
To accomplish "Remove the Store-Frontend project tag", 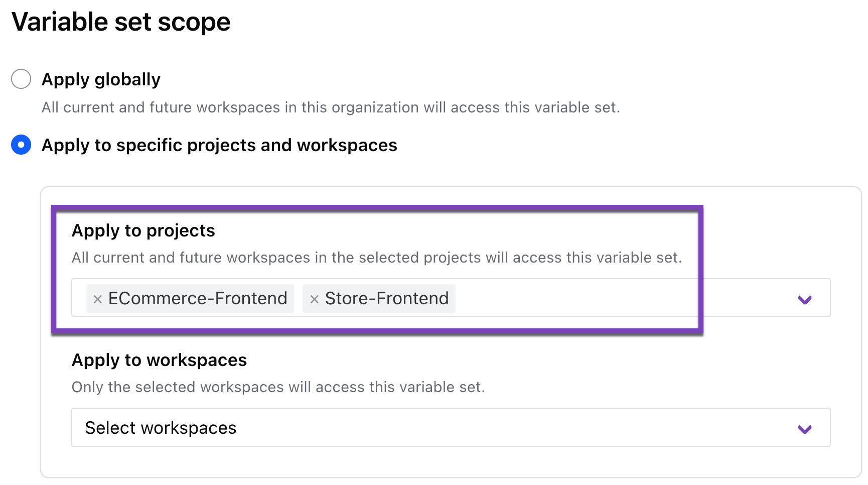I will point(315,299).
